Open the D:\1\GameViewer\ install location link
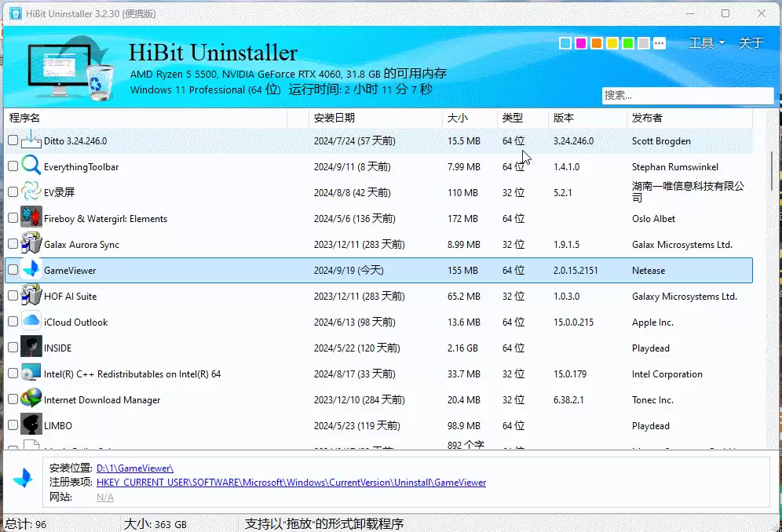This screenshot has width=782, height=532. pyautogui.click(x=135, y=468)
